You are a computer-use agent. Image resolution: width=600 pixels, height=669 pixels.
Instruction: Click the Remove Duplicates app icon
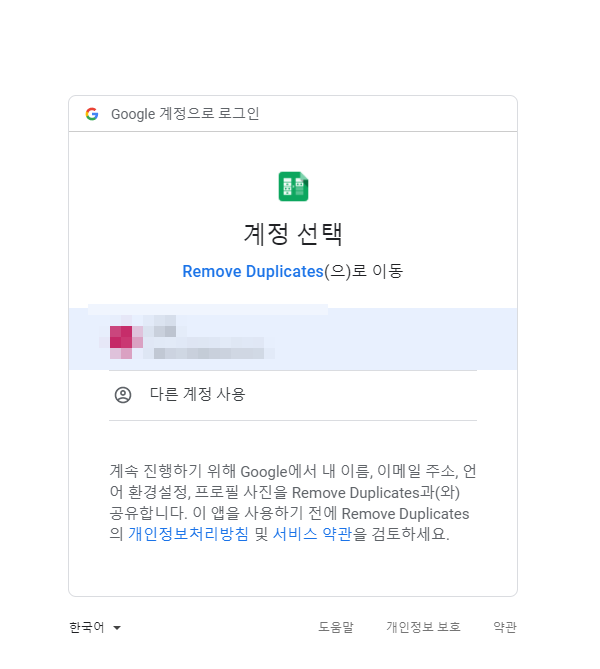pos(293,186)
